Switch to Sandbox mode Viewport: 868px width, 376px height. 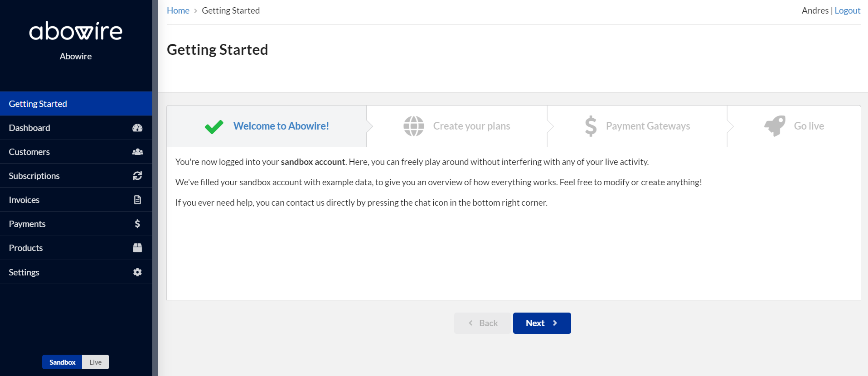click(62, 362)
